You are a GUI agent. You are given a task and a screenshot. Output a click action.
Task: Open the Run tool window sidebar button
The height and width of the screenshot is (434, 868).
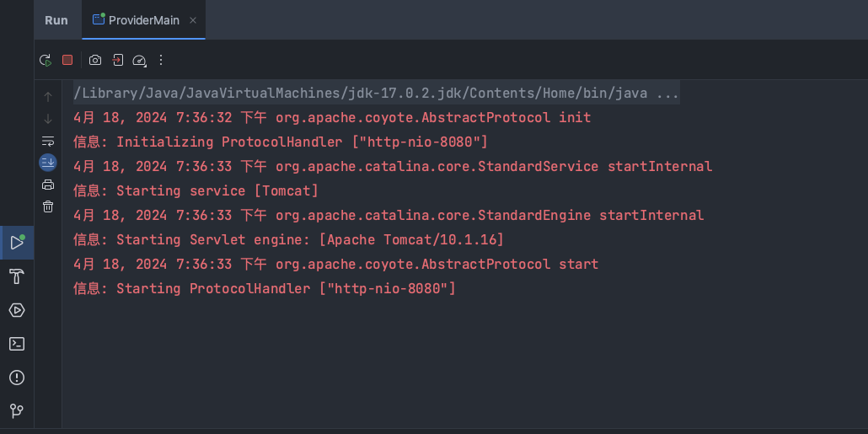pyautogui.click(x=17, y=243)
